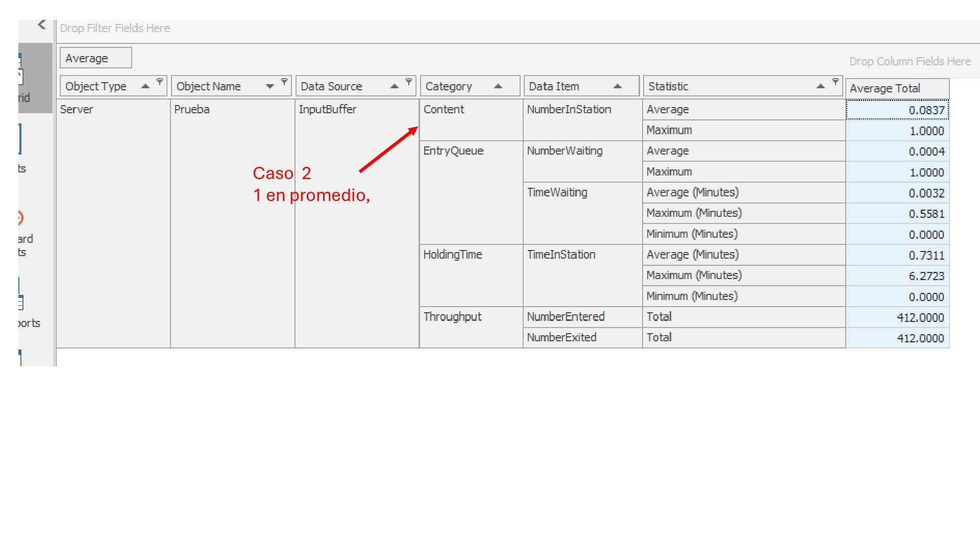Select the EntryQueue category row
Viewport: 980px width, 551px height.
[x=453, y=151]
